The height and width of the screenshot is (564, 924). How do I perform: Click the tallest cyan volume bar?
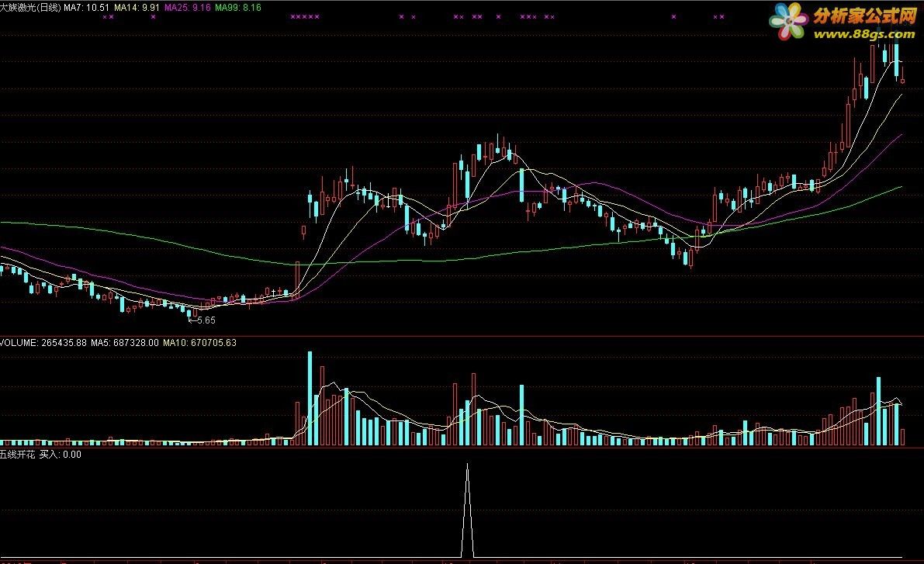(x=310, y=399)
